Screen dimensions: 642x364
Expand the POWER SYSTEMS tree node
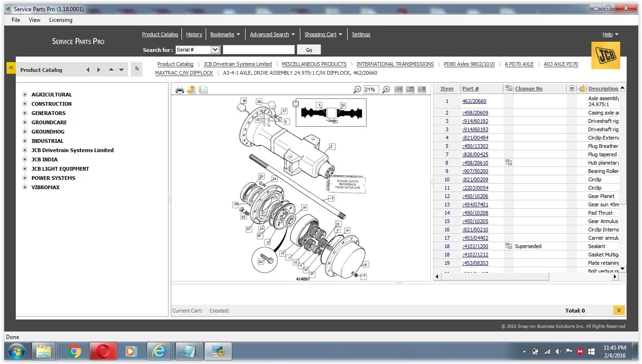pyautogui.click(x=25, y=178)
